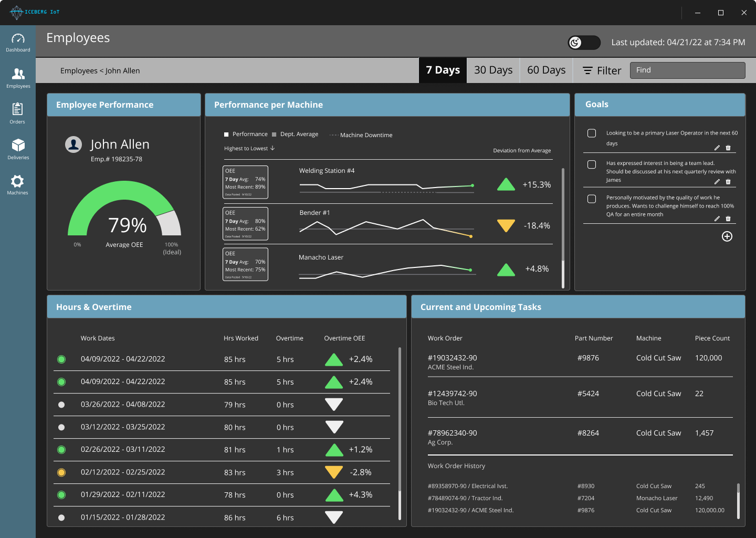756x538 pixels.
Task: Click the Hours & Overtime scrollbar
Action: 400,433
